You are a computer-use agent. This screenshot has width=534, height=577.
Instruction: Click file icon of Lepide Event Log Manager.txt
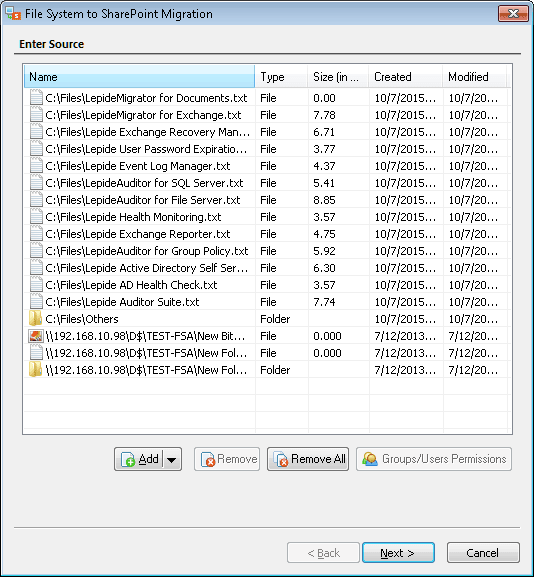point(36,166)
